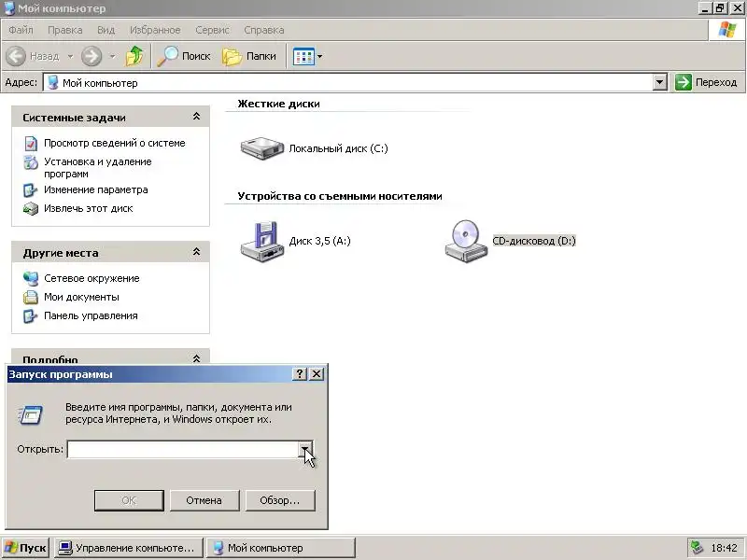747x560 pixels.
Task: Click the Обзор... browse button
Action: [x=280, y=500]
